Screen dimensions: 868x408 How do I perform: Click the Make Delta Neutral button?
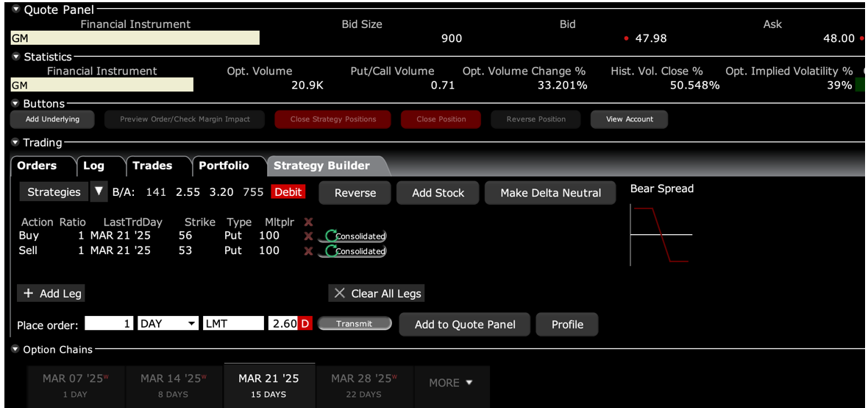[550, 193]
